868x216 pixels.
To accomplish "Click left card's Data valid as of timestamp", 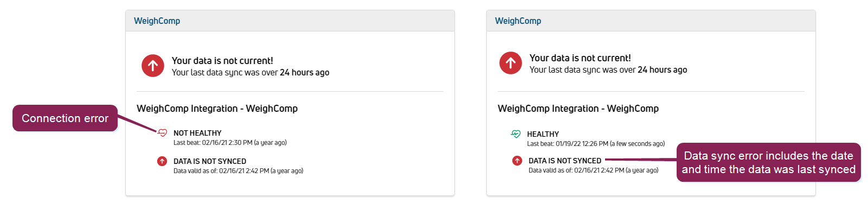I will 238,171.
